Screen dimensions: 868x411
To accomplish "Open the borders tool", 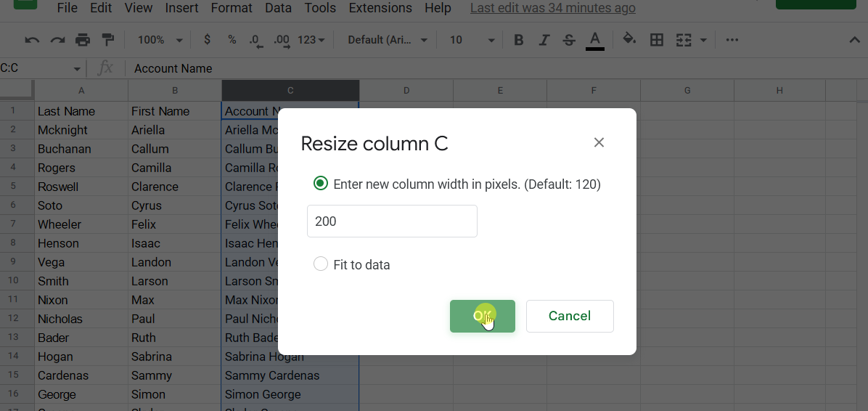I will click(x=657, y=40).
